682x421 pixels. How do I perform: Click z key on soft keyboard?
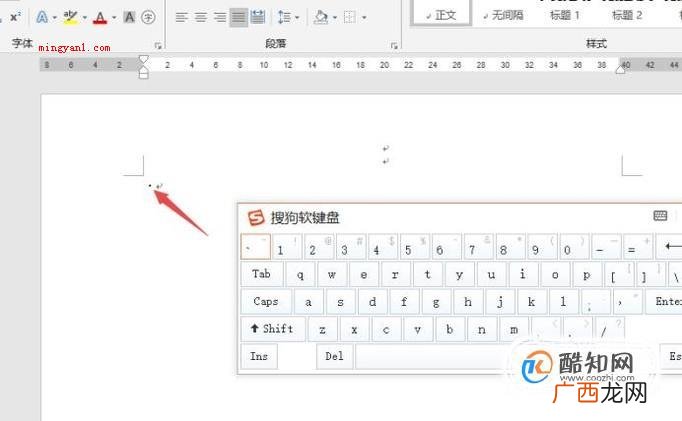pyautogui.click(x=322, y=329)
